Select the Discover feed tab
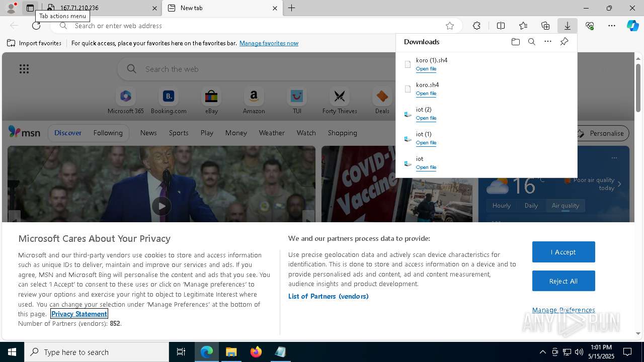 tap(68, 133)
